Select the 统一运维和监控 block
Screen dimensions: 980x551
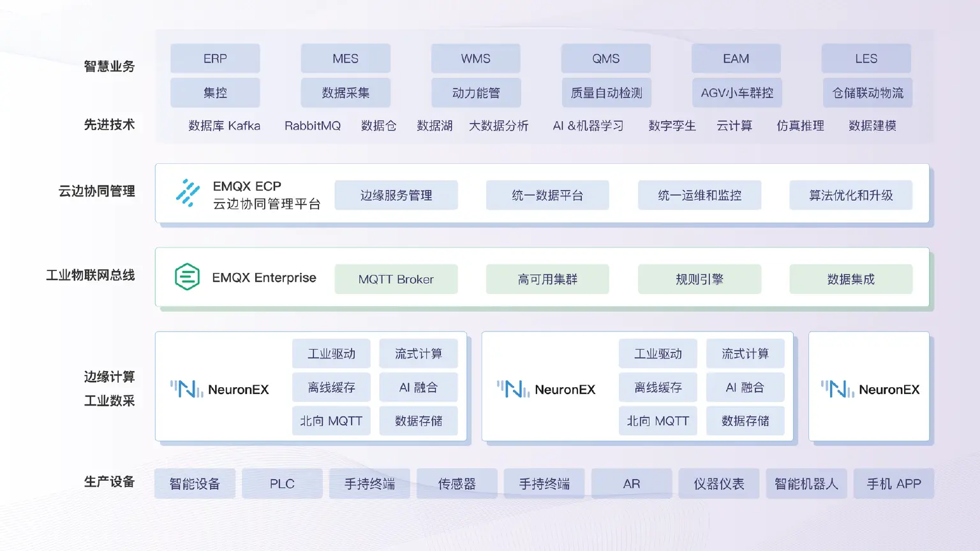click(699, 195)
